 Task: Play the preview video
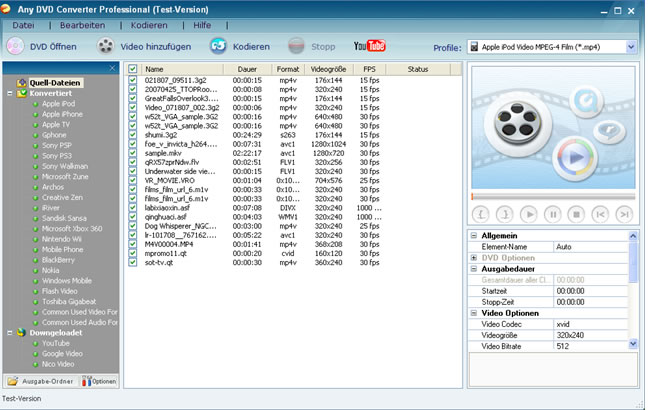coord(529,214)
